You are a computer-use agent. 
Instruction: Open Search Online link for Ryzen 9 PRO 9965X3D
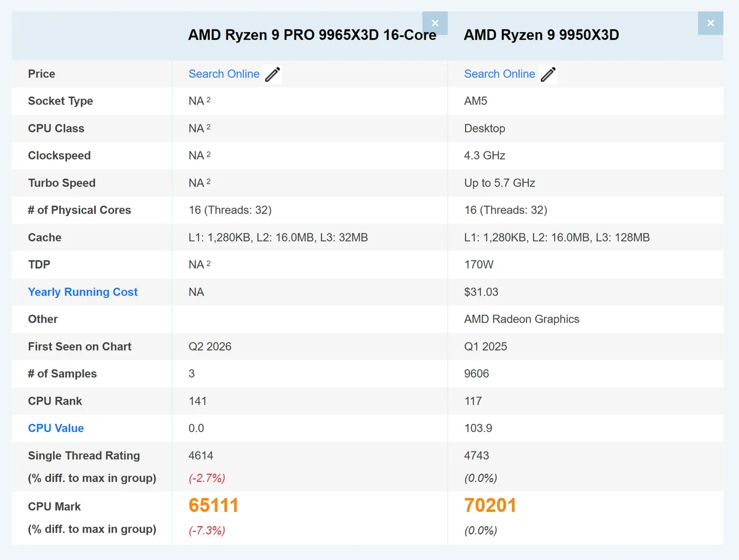[224, 74]
